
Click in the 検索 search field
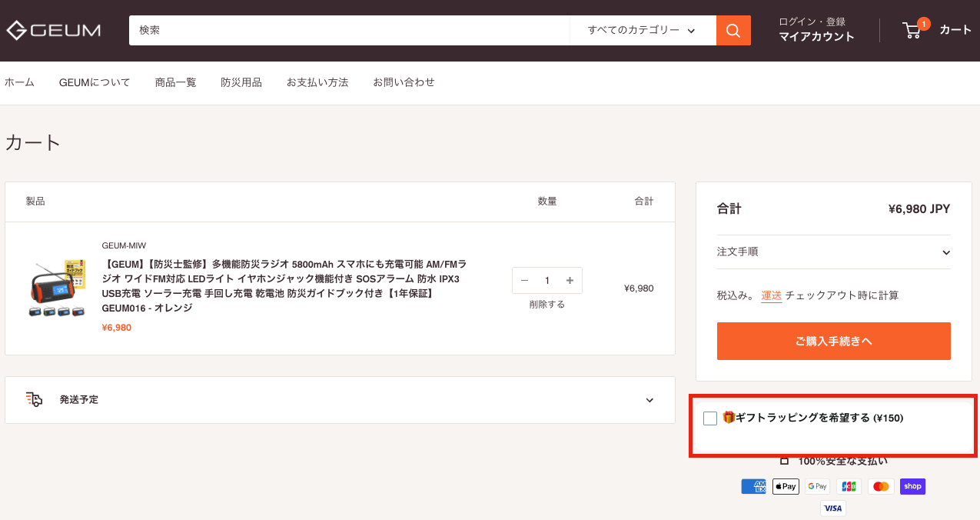click(350, 31)
